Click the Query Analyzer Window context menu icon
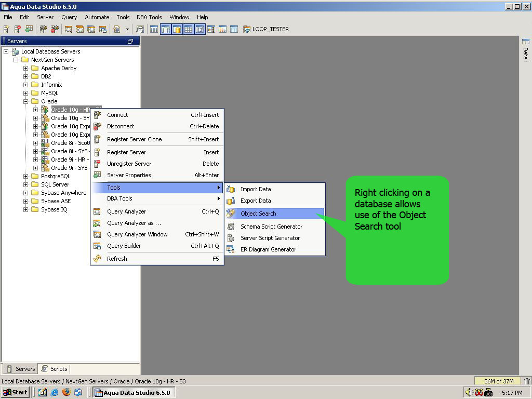 tap(97, 234)
